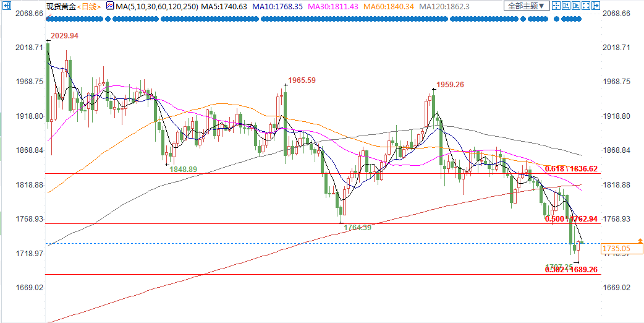Open the MA indicator settings chart icon

click(x=110, y=6)
